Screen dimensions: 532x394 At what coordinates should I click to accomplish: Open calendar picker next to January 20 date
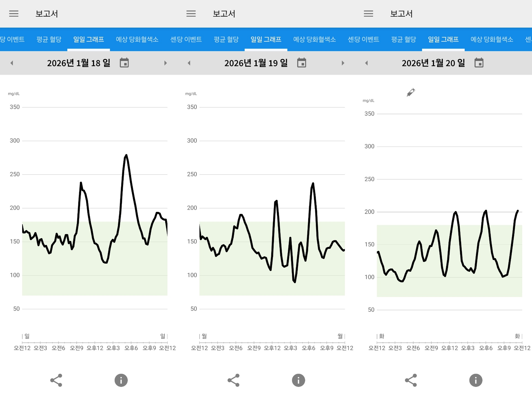[x=479, y=63]
